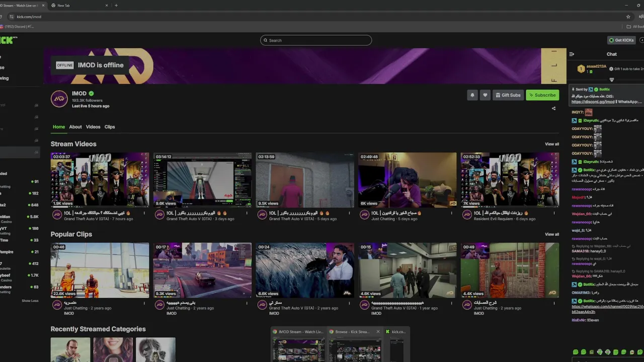Click the Kick logo at top left
The image size is (644, 362).
coord(9,40)
